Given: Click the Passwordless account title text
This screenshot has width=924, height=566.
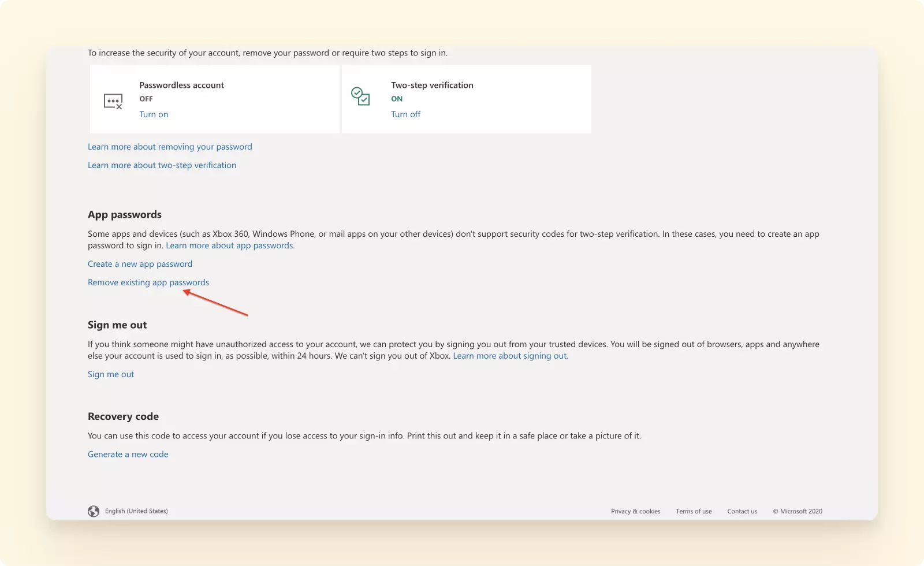Looking at the screenshot, I should coord(181,85).
